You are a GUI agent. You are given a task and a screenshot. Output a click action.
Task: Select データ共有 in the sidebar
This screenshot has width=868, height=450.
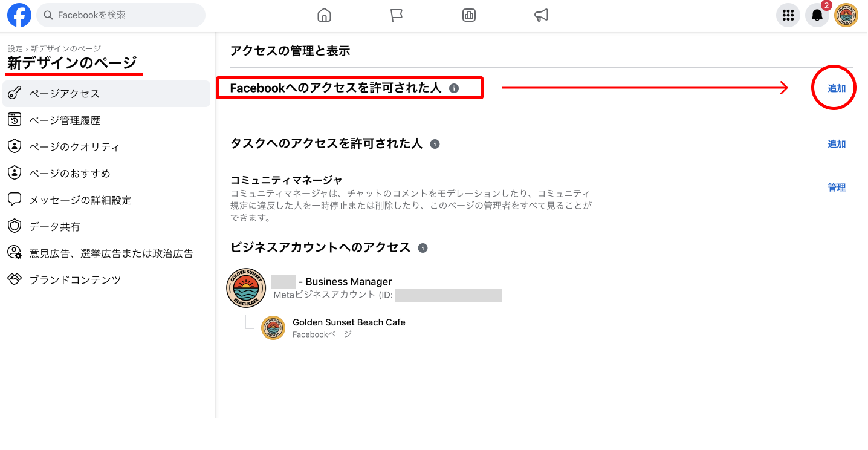(106, 227)
